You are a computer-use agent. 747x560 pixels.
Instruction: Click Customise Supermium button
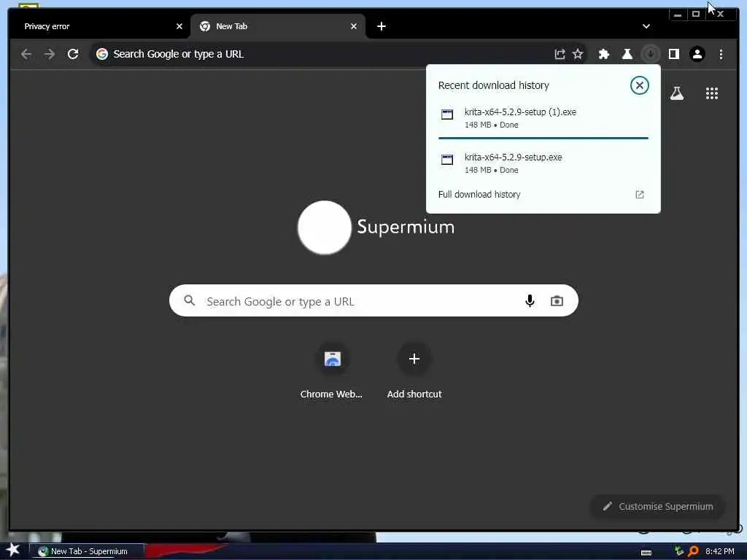pos(657,507)
